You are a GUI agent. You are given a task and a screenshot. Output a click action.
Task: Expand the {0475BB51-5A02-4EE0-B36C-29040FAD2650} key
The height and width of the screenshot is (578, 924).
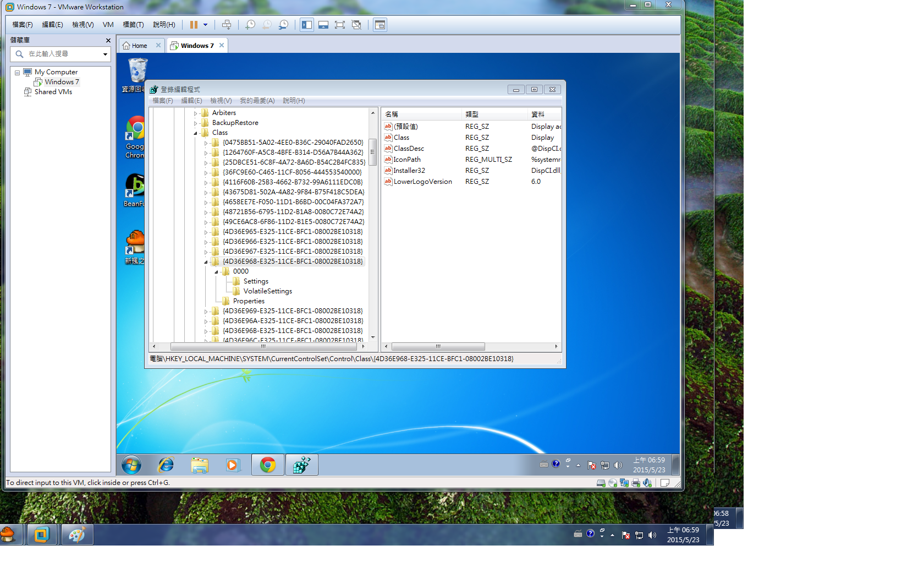[x=206, y=143]
